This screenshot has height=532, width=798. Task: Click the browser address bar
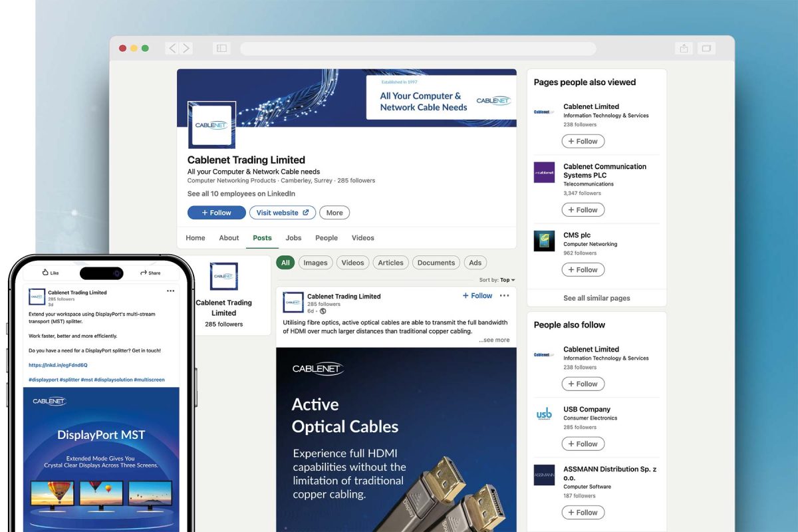click(418, 49)
